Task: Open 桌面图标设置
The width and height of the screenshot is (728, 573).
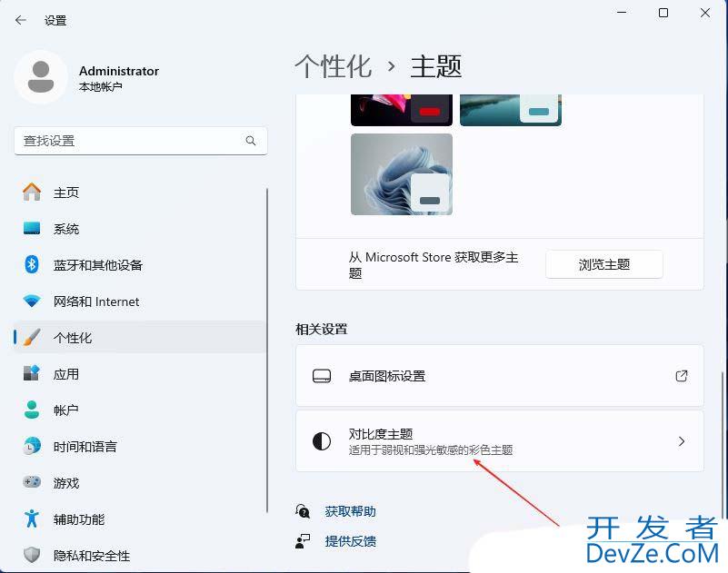Action: (500, 375)
